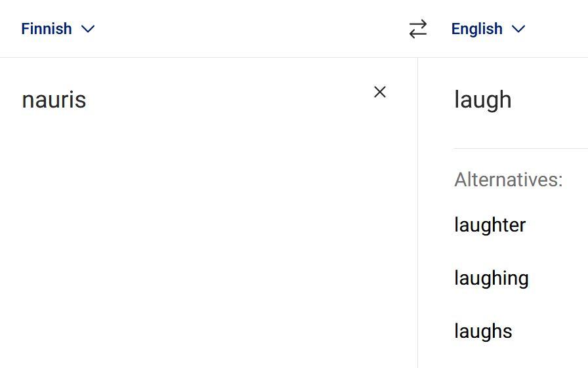
Task: Click blank header area right of English chevron
Action: point(558,29)
